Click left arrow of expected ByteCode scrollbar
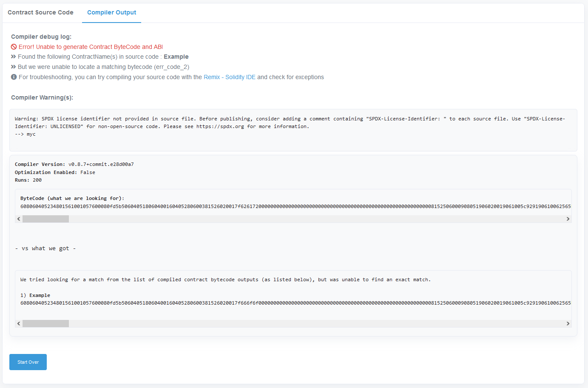Image resolution: width=588 pixels, height=388 pixels. tap(19, 219)
